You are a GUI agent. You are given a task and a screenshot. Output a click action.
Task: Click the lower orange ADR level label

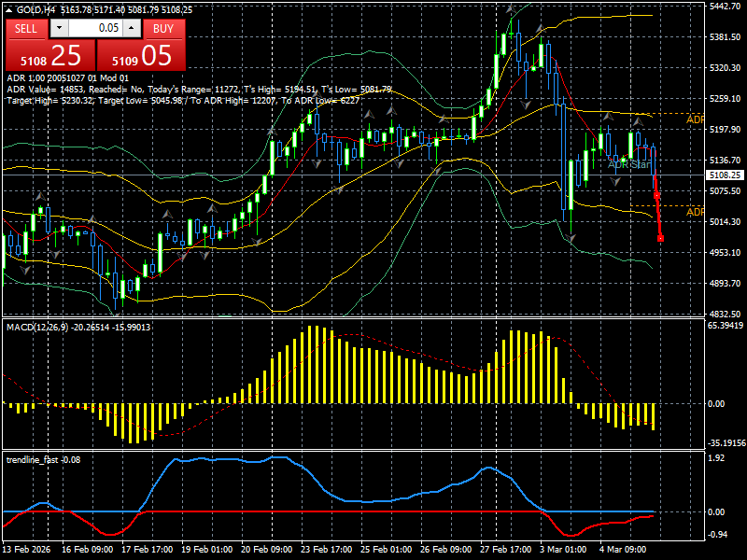(695, 212)
